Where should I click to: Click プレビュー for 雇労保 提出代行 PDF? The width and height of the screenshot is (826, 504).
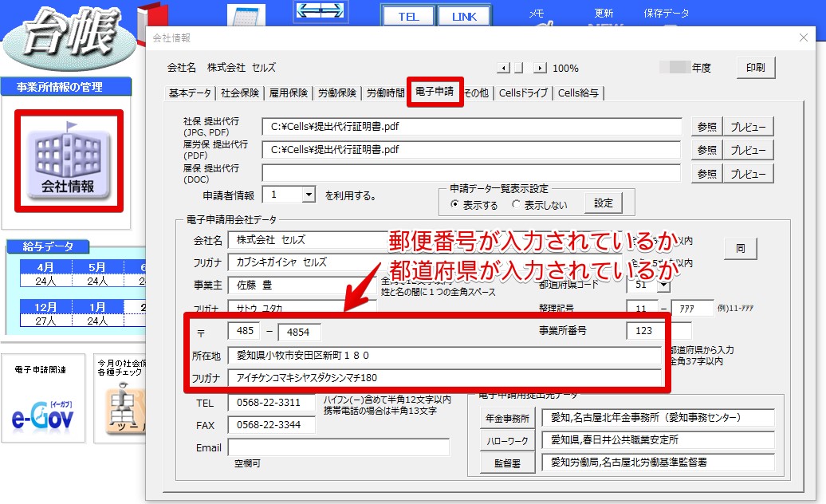click(748, 150)
